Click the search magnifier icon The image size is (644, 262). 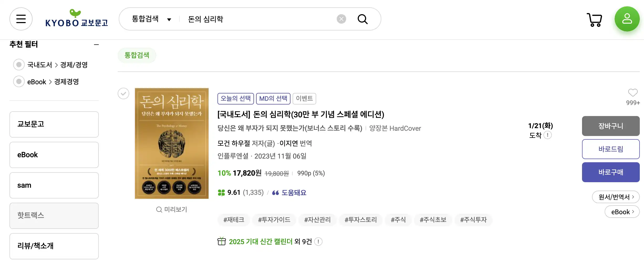pos(362,19)
